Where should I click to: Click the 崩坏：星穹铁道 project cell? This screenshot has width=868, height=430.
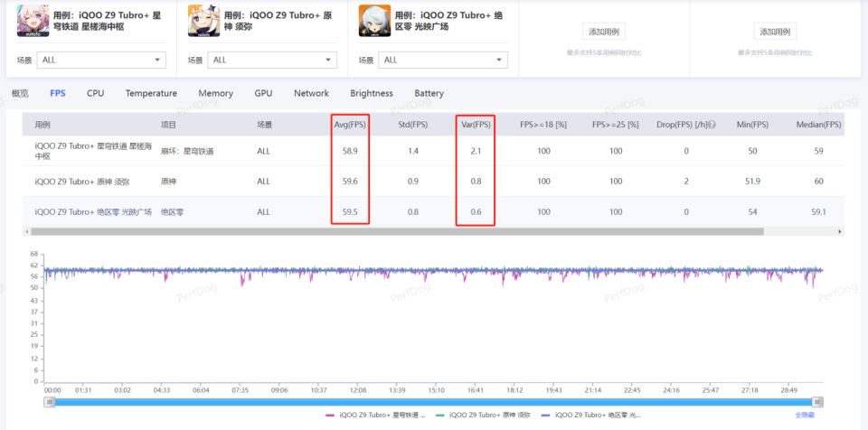click(186, 151)
